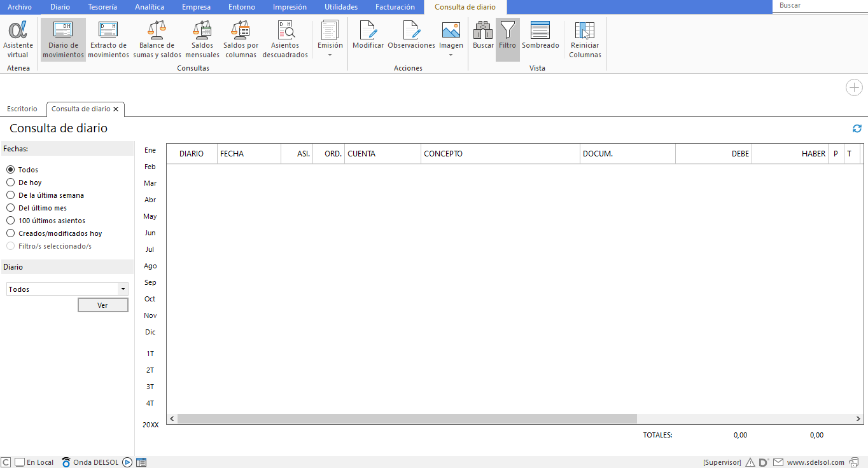Viewport: 868px width, 468px height.
Task: Select Del último mes radio option
Action: pyautogui.click(x=10, y=208)
